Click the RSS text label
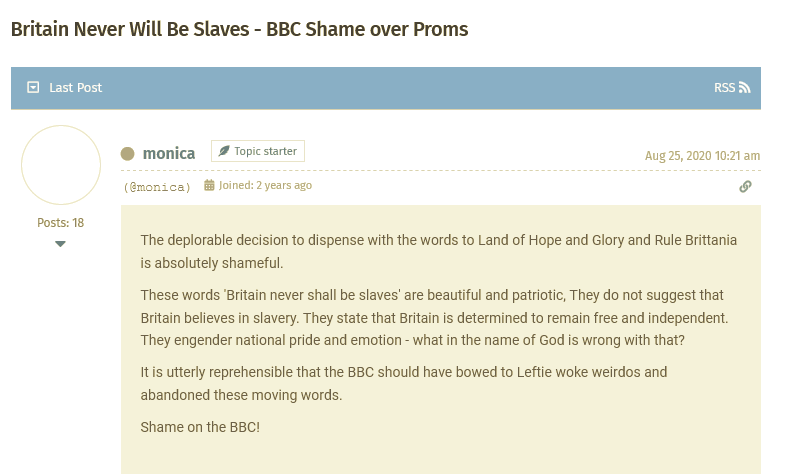This screenshot has width=788, height=474. tap(724, 88)
